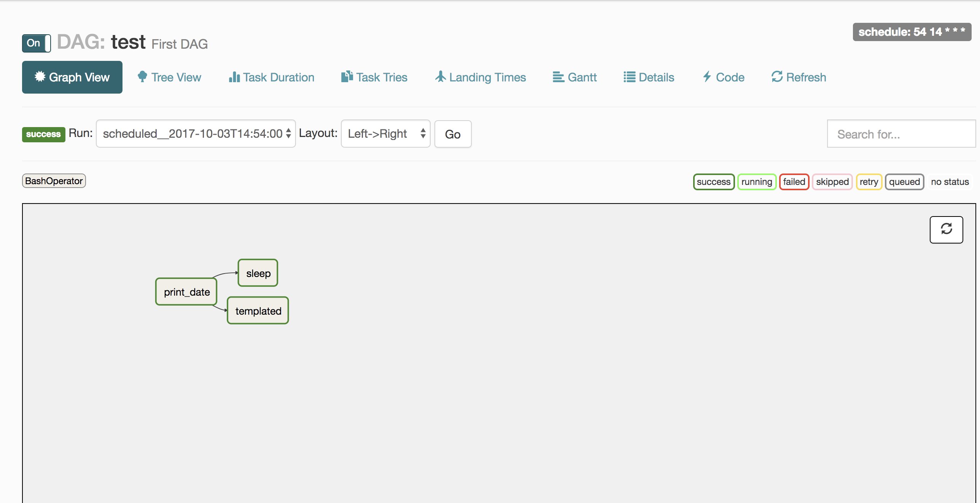The width and height of the screenshot is (980, 503).
Task: Select the templated task node
Action: pyautogui.click(x=258, y=311)
